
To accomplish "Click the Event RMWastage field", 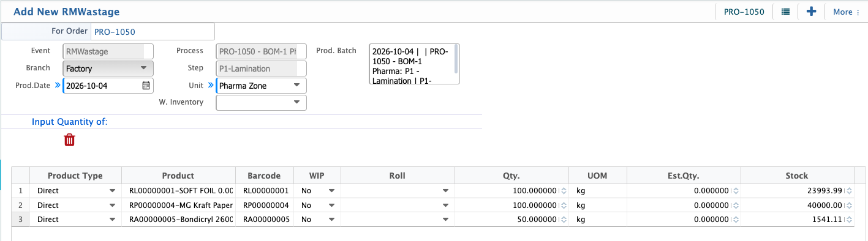I will tap(108, 51).
